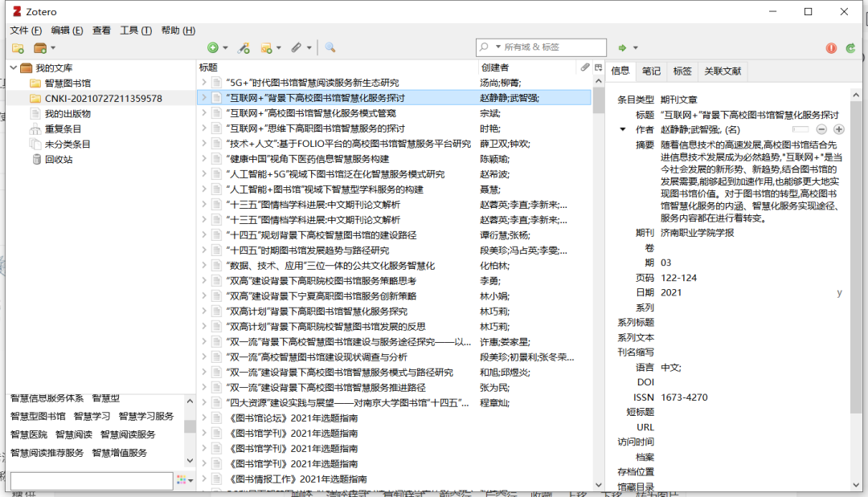The width and height of the screenshot is (868, 497).
Task: Open the Add Attachment dropdown arrow
Action: pyautogui.click(x=309, y=48)
